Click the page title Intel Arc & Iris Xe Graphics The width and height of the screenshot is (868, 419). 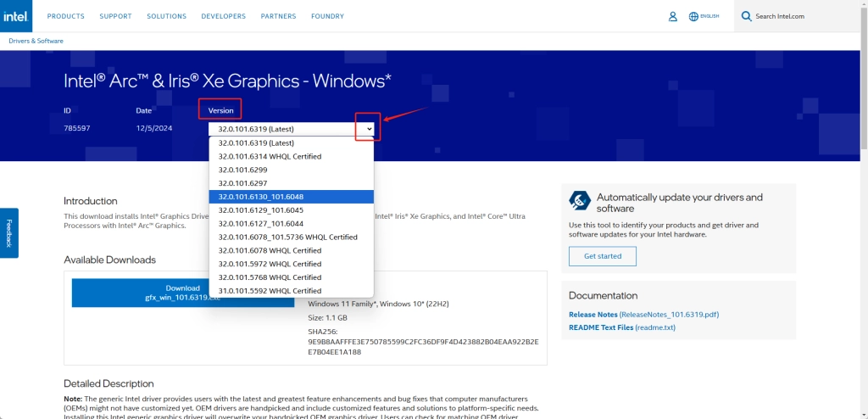[227, 81]
